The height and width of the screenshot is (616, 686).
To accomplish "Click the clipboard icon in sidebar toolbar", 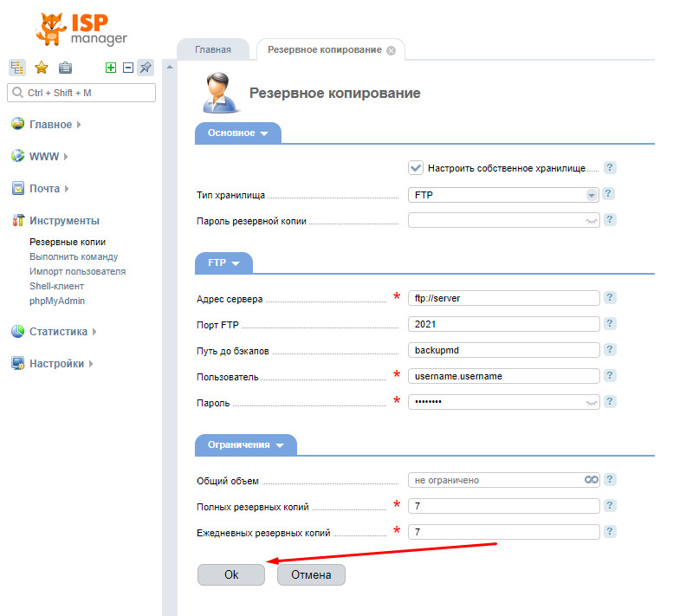I will tap(65, 68).
